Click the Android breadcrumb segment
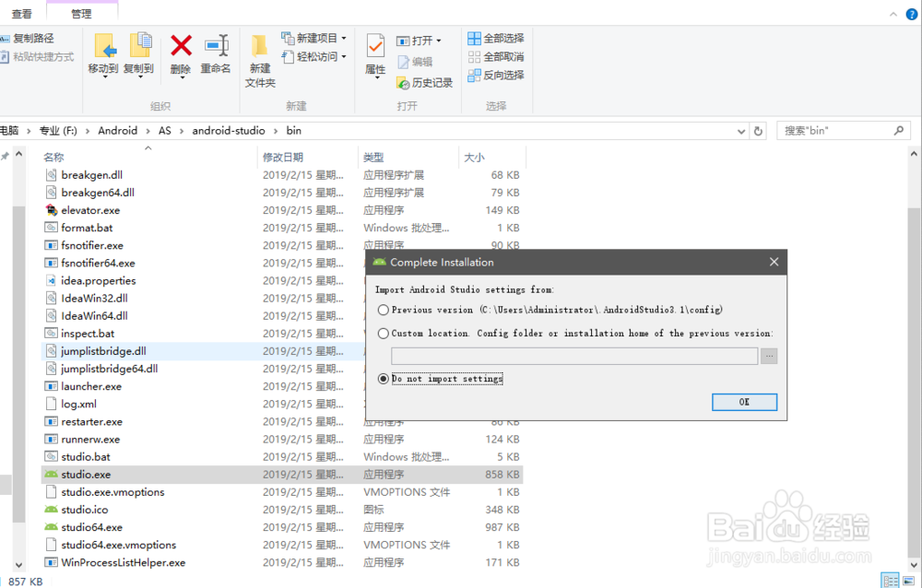Screen dimensions: 922x588 tap(118, 131)
